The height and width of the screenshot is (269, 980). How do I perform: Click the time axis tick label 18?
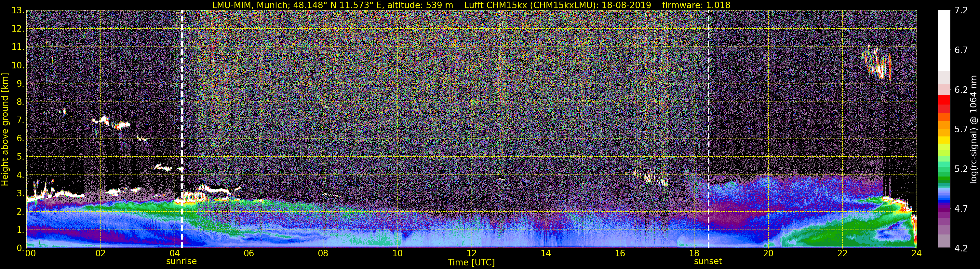pos(694,253)
